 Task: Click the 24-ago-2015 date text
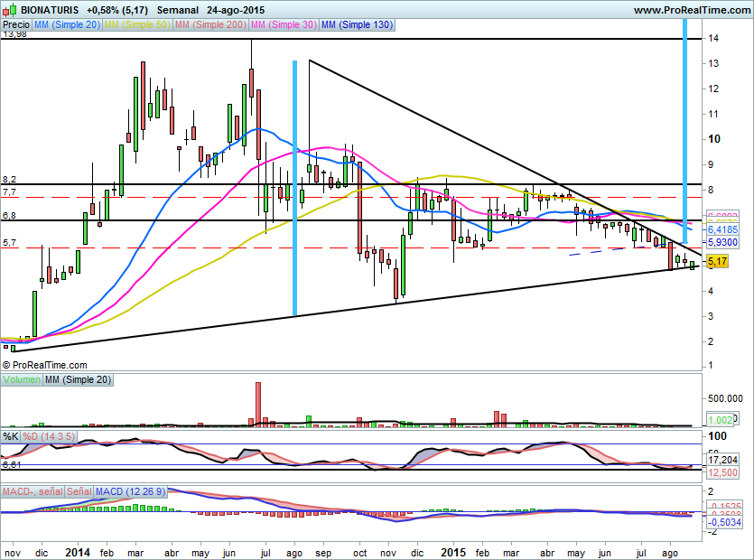(236, 10)
